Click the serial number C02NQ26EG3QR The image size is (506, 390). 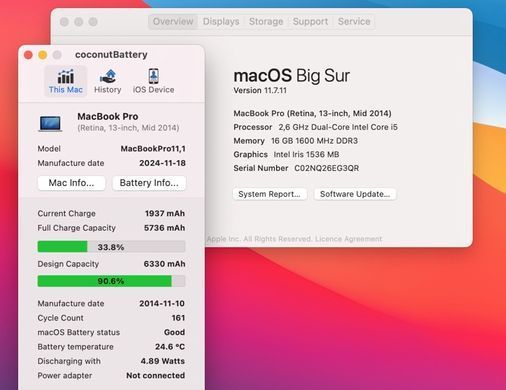tap(327, 168)
